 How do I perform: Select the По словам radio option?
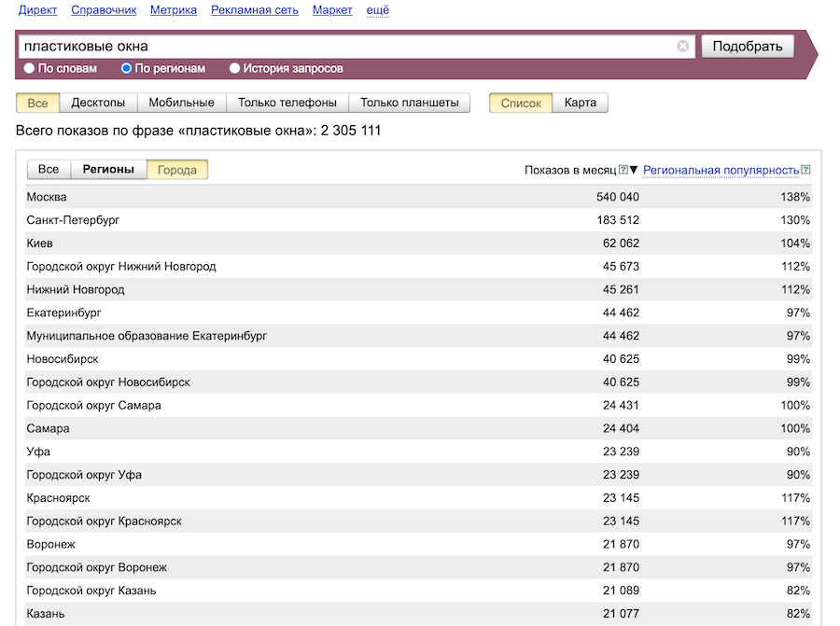[30, 68]
